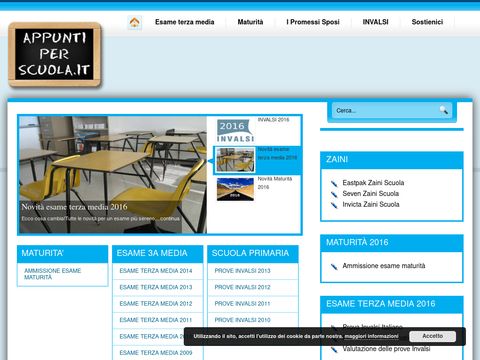Select the Novità esame terza media thumbnail
This screenshot has height=360, width=480.
(x=235, y=160)
